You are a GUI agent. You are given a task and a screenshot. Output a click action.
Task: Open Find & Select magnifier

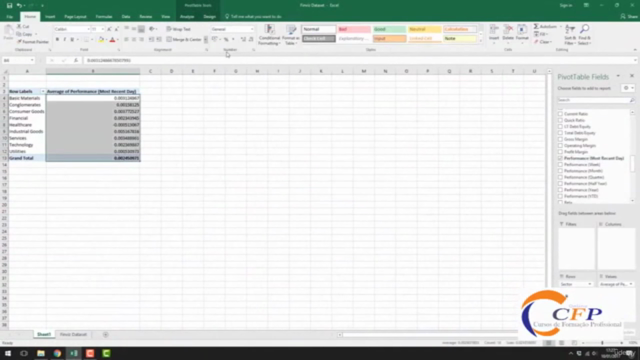coord(584,35)
